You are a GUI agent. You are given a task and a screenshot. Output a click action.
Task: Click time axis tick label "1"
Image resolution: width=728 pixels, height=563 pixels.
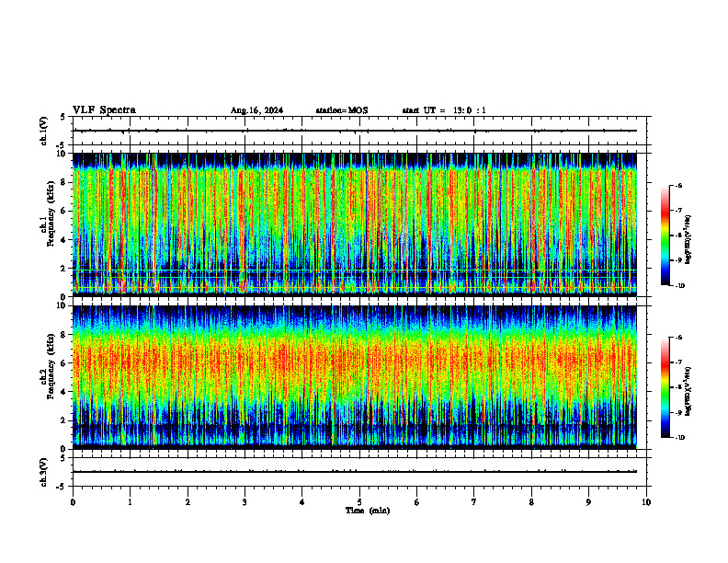click(x=130, y=502)
